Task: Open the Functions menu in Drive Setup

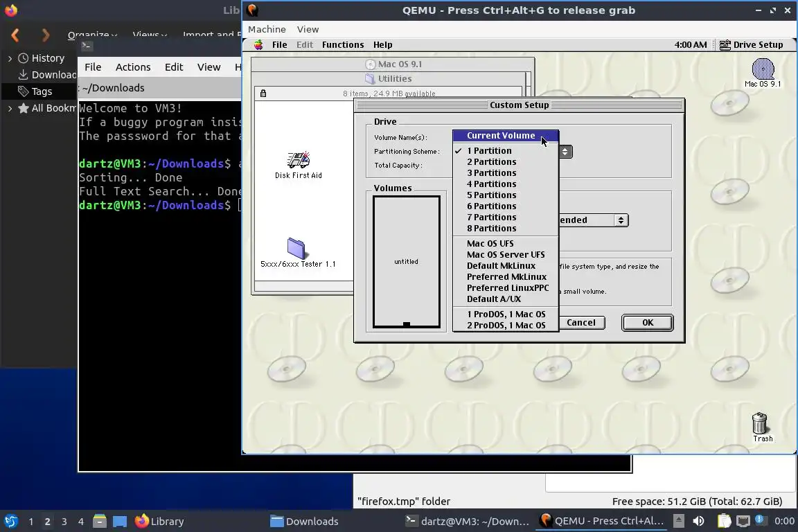Action: point(342,45)
